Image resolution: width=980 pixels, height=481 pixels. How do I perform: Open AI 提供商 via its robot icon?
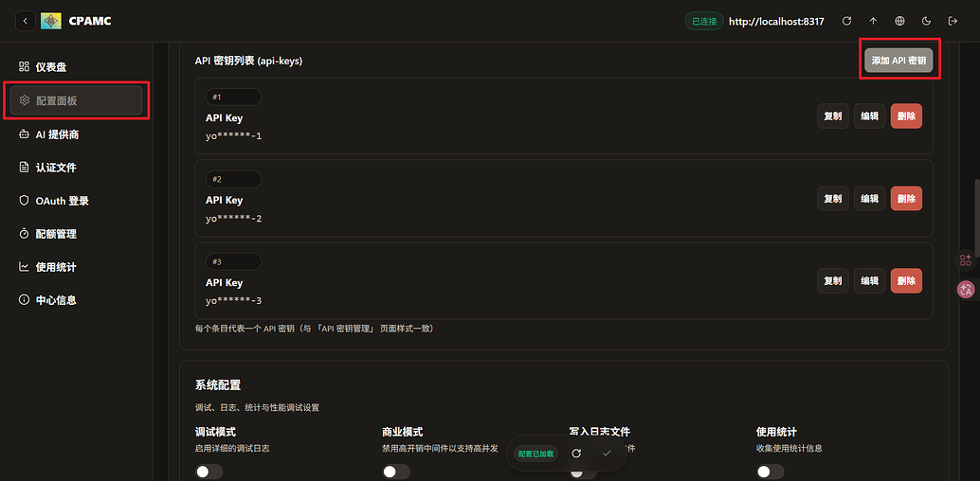click(24, 134)
